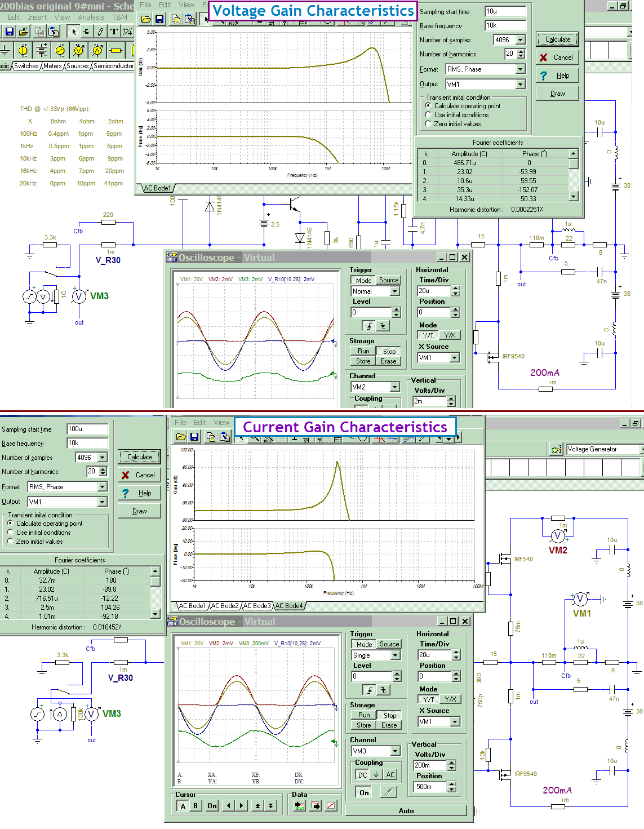The width and height of the screenshot is (644, 829).
Task: Pick the voltage generator (sine) component icon
Action: click(x=60, y=51)
